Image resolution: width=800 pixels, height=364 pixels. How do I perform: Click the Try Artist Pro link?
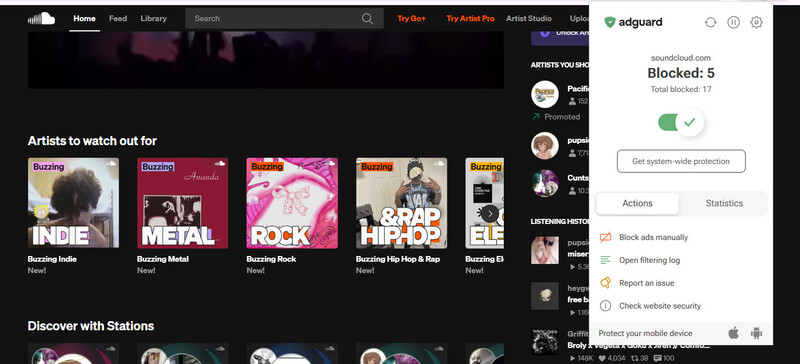(470, 18)
